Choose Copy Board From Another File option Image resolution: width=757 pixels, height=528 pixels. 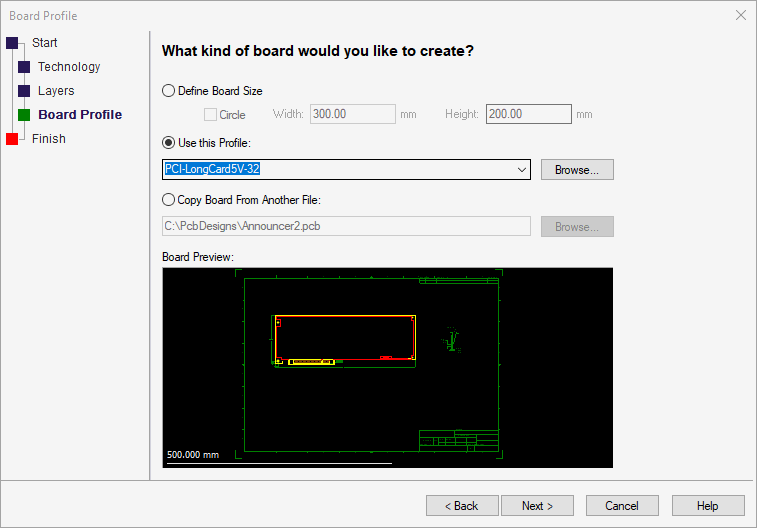click(168, 200)
